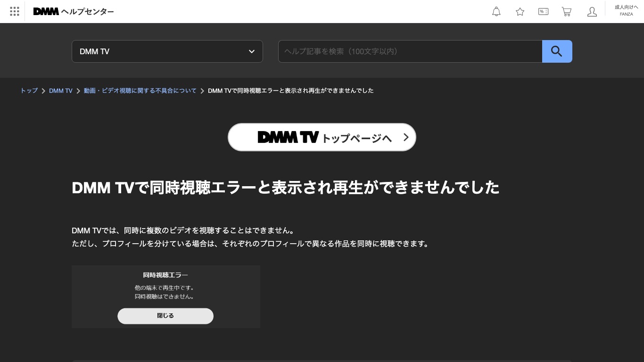Open the account profile icon
The height and width of the screenshot is (362, 644).
click(x=592, y=12)
